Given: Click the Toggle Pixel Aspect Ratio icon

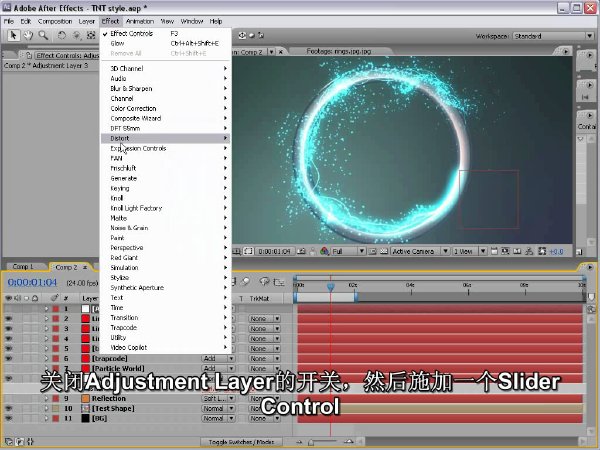Looking at the screenshot, I should [494, 251].
